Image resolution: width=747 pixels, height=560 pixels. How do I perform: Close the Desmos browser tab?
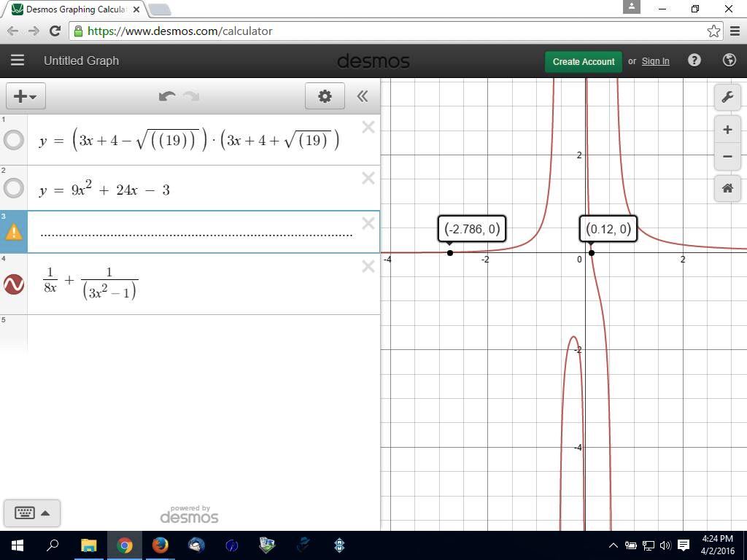(136, 9)
